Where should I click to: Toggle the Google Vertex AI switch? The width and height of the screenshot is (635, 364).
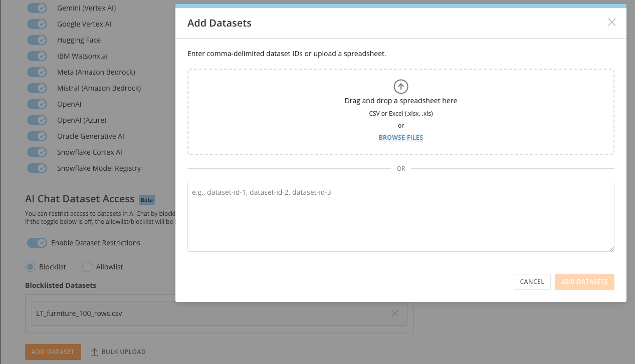[x=37, y=24]
